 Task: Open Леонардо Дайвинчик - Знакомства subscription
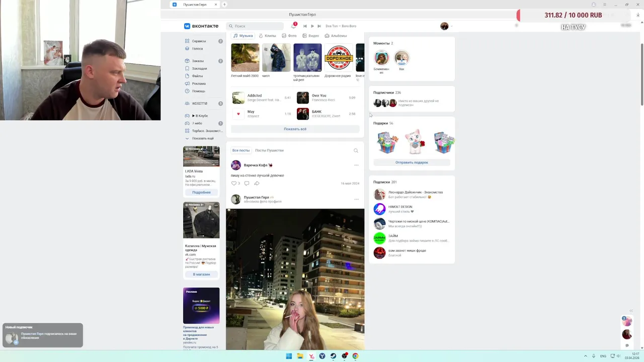coord(413,195)
